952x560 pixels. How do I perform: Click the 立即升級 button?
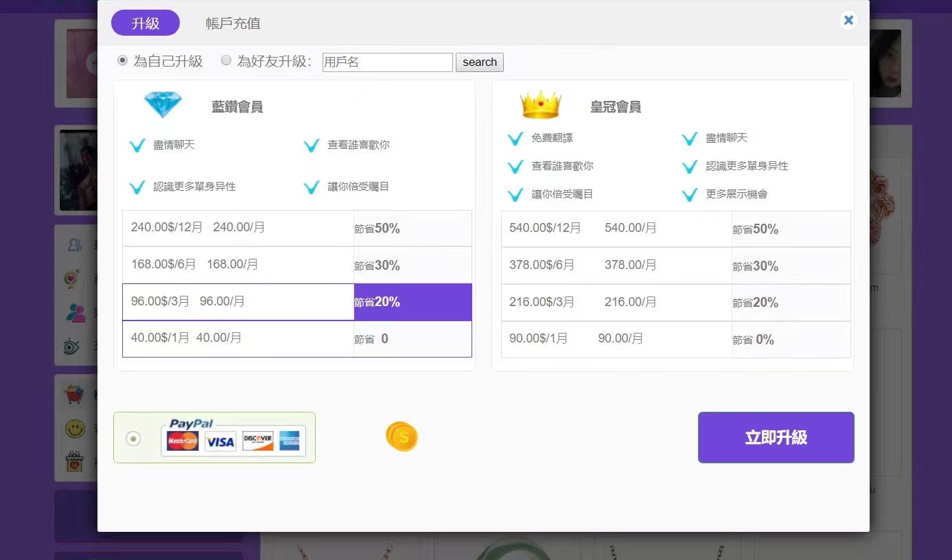click(x=776, y=438)
